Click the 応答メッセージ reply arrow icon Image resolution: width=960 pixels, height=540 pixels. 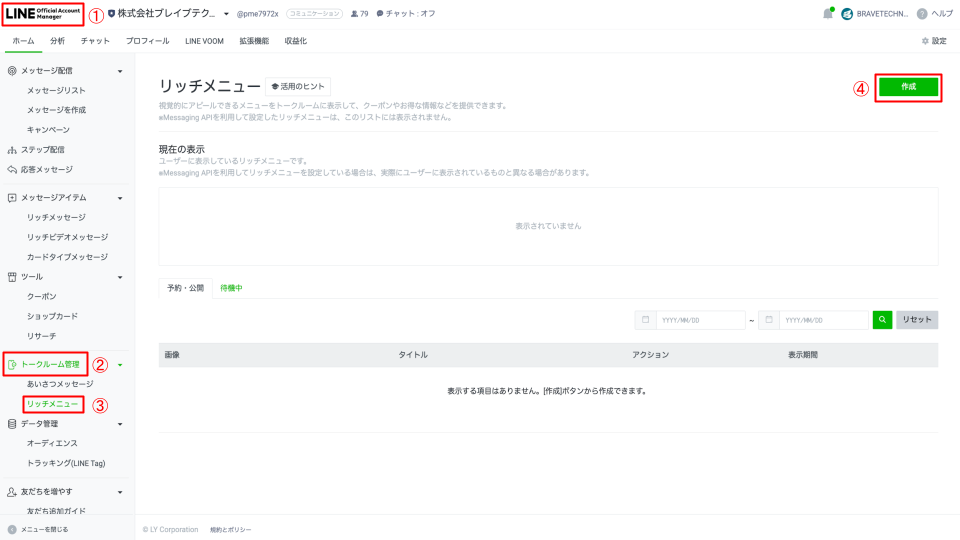[x=12, y=170]
